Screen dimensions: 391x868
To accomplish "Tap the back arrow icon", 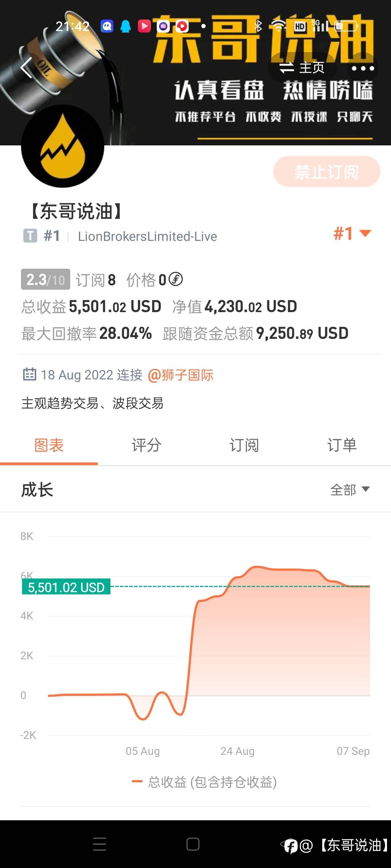I will [x=26, y=68].
